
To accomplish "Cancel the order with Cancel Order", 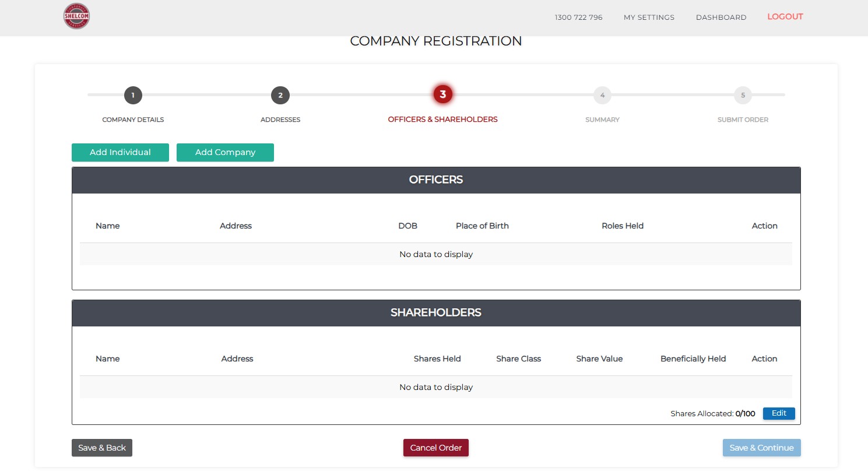I will (436, 448).
